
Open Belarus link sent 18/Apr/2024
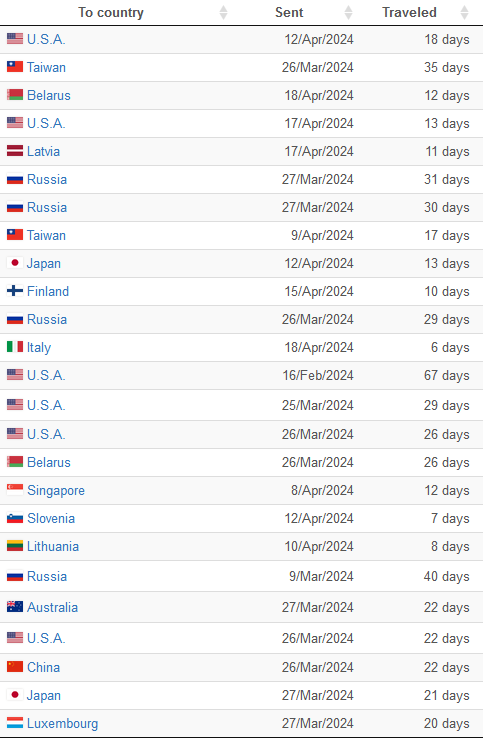point(49,95)
